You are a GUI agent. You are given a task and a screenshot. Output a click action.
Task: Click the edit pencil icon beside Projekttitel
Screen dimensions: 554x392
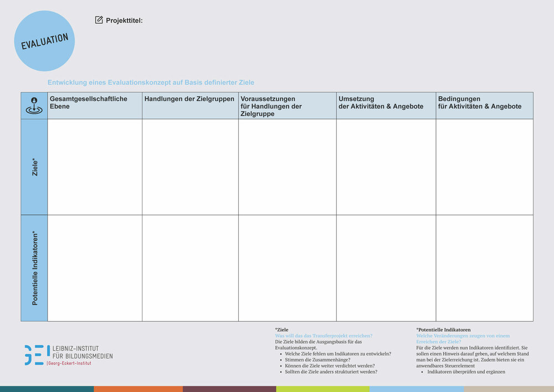coord(99,20)
